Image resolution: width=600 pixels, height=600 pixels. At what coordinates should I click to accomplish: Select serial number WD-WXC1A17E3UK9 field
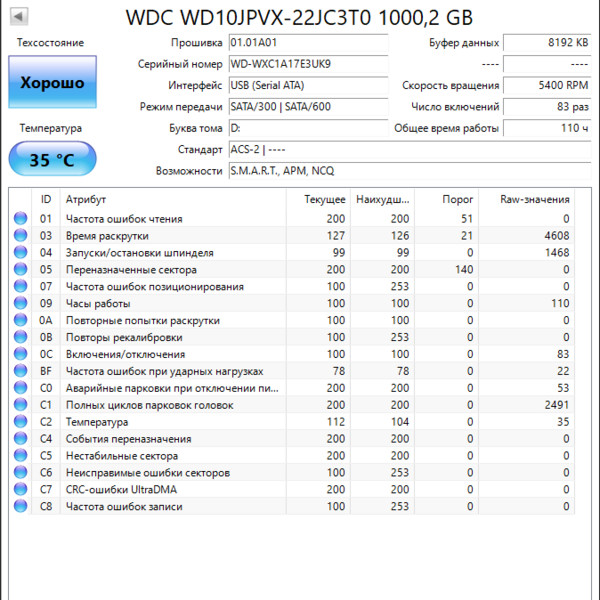click(x=308, y=64)
